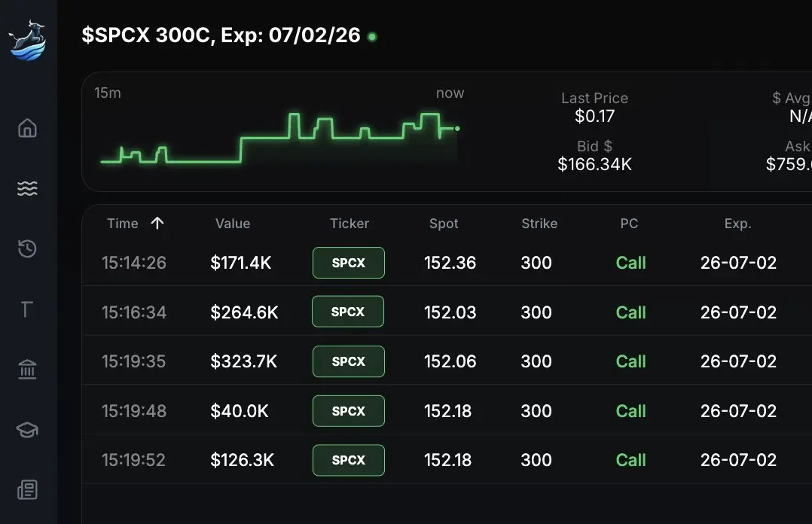Select the $323.7K trade row
This screenshot has width=812, height=524.
(x=447, y=361)
